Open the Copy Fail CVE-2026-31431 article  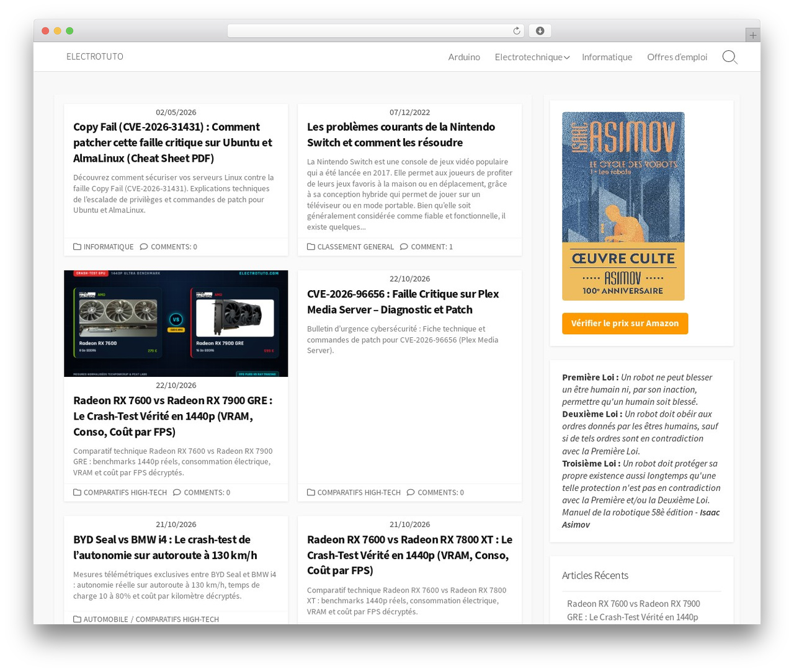pyautogui.click(x=172, y=143)
